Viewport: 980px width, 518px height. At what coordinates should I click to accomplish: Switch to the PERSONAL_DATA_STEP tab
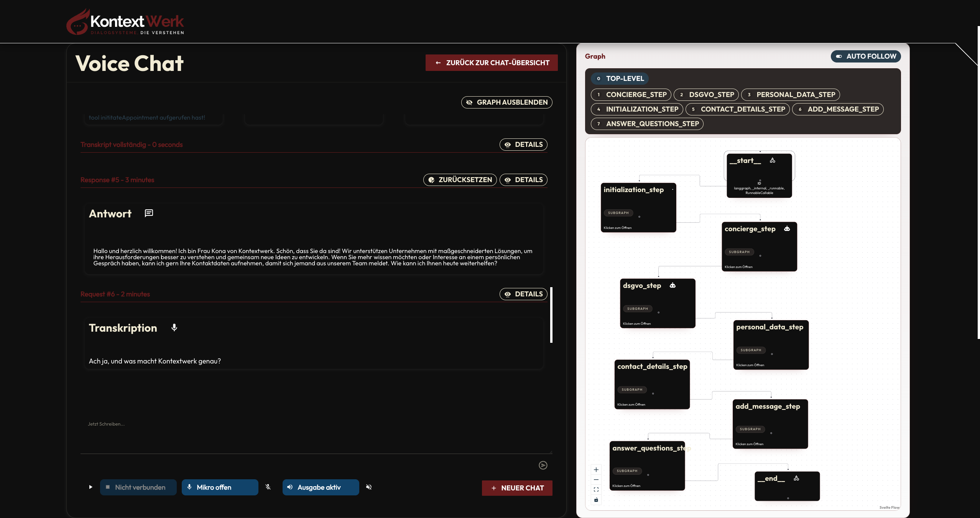790,94
